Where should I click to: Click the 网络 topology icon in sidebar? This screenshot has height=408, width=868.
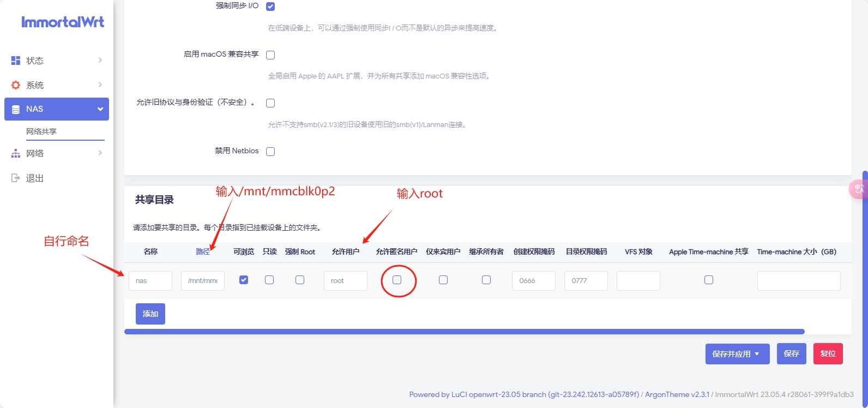tap(16, 153)
